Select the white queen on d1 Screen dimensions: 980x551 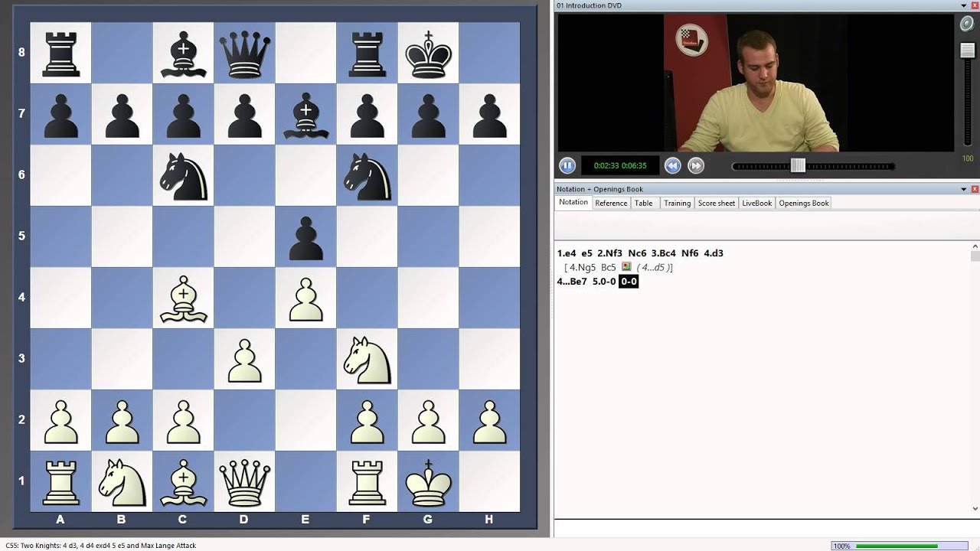(x=244, y=481)
